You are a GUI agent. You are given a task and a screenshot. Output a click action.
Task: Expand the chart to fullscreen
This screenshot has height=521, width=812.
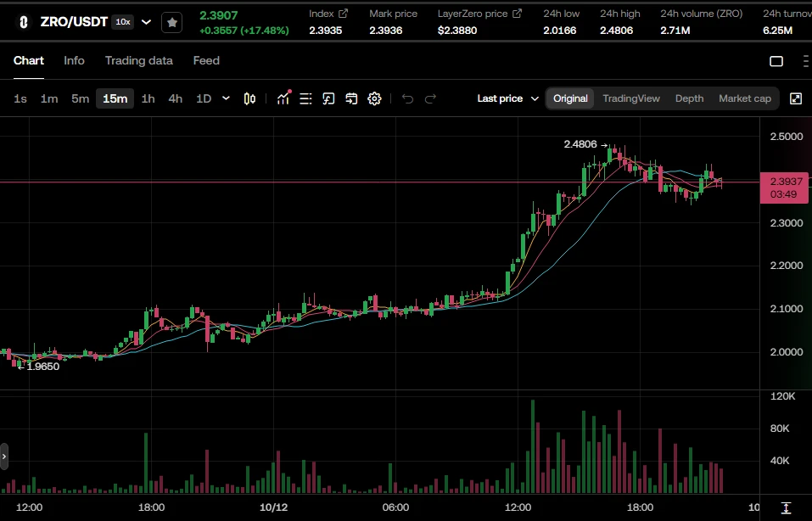796,98
